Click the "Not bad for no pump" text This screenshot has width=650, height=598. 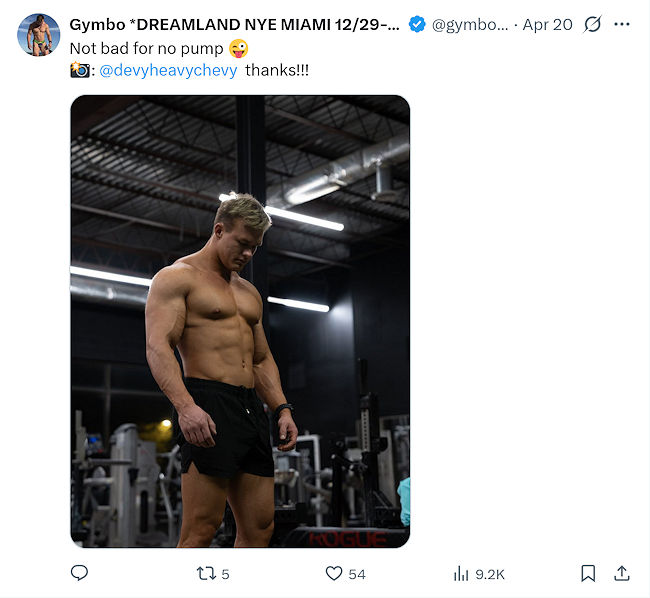point(147,48)
